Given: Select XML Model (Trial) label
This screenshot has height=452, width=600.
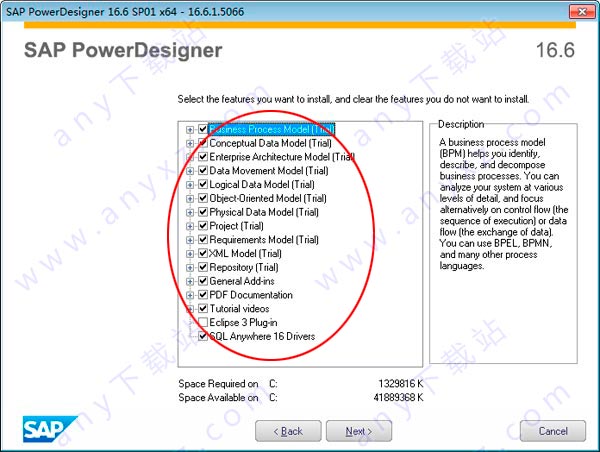Looking at the screenshot, I should pyautogui.click(x=245, y=253).
